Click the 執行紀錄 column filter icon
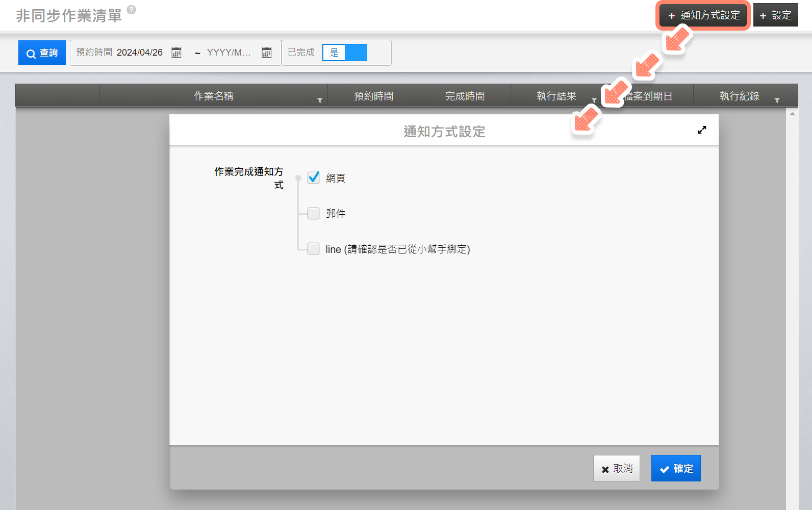This screenshot has height=510, width=812. pyautogui.click(x=777, y=100)
